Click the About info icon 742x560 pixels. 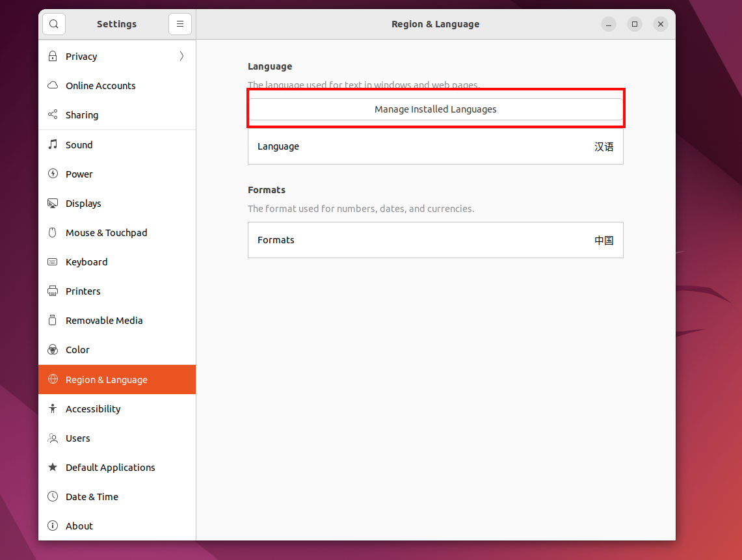pos(53,526)
